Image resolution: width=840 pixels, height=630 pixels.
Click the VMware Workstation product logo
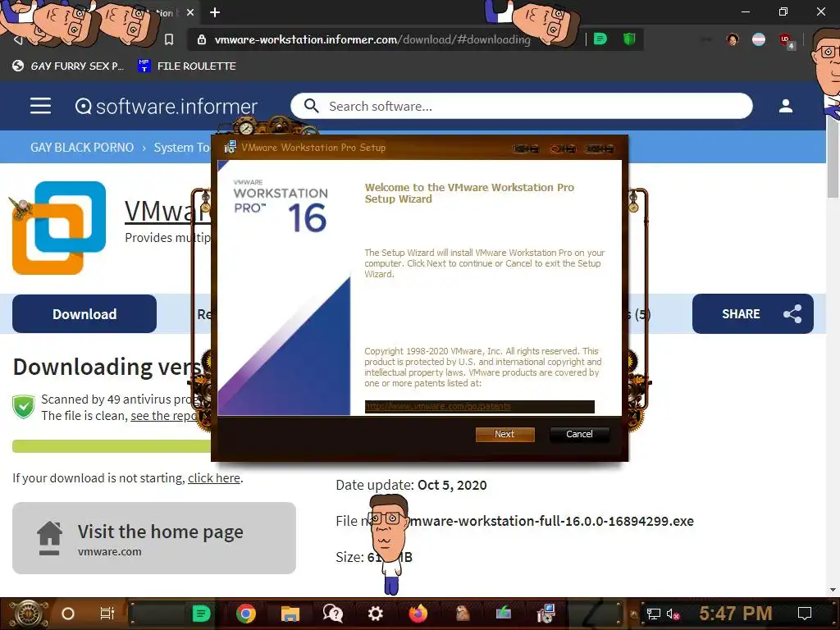[x=59, y=228]
